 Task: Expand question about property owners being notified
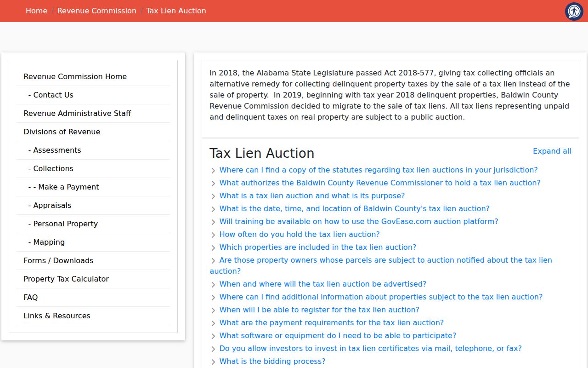(x=381, y=265)
